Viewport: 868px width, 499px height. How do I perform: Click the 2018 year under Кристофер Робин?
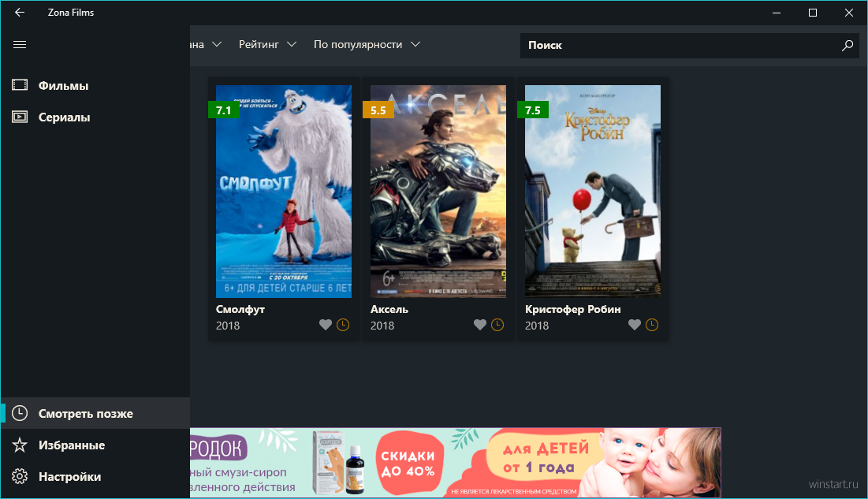pyautogui.click(x=536, y=326)
